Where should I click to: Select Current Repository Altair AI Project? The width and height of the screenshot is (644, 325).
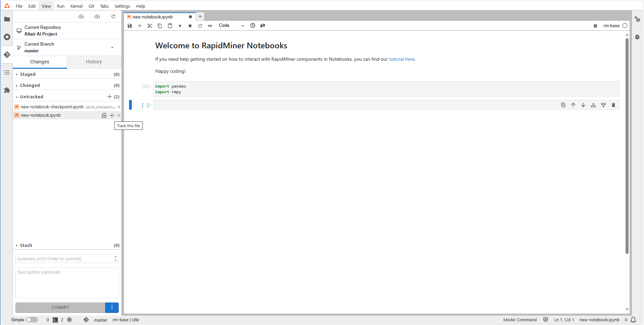(67, 31)
